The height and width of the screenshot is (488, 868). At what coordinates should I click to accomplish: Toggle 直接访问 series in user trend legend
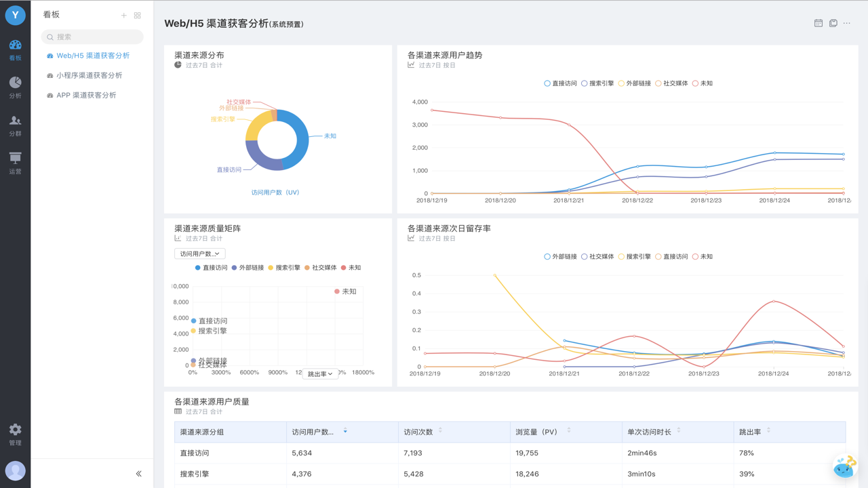coord(560,83)
